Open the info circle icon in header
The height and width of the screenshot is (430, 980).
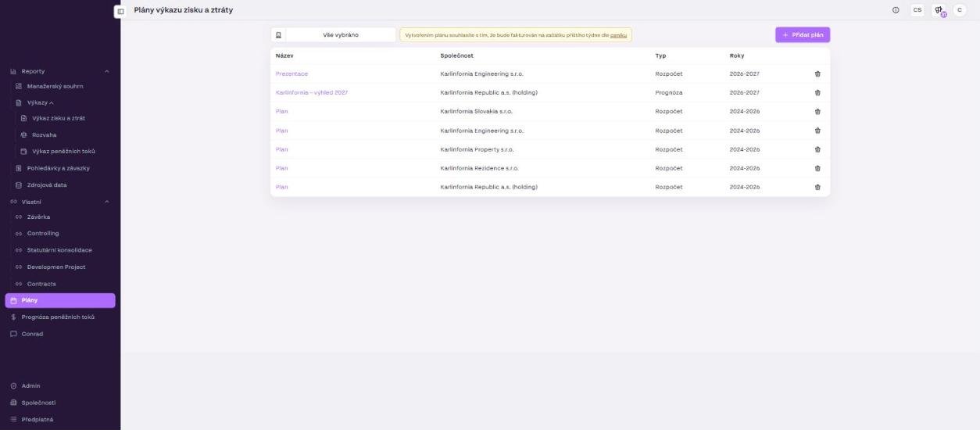[x=896, y=10]
